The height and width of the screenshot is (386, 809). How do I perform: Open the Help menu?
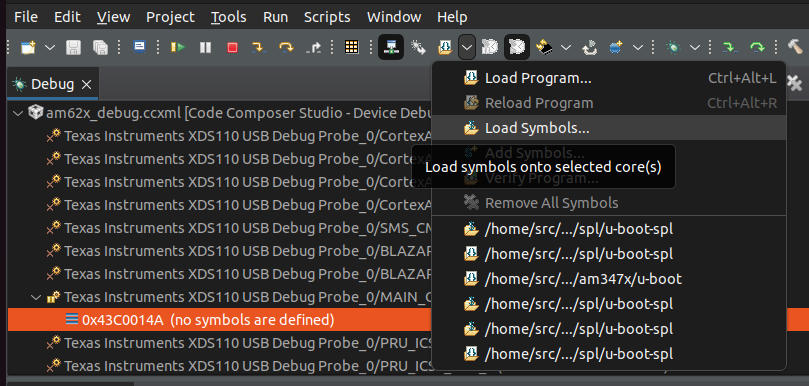452,17
